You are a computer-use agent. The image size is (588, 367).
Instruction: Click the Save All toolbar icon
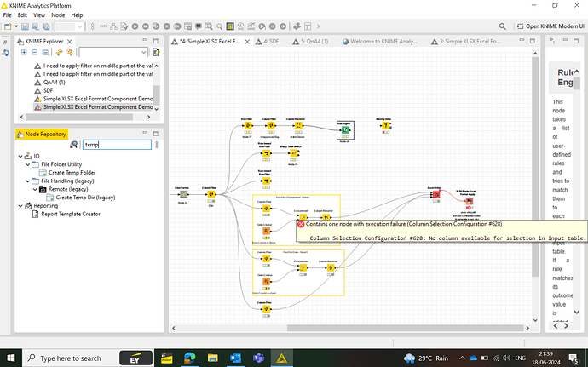pyautogui.click(x=46, y=26)
